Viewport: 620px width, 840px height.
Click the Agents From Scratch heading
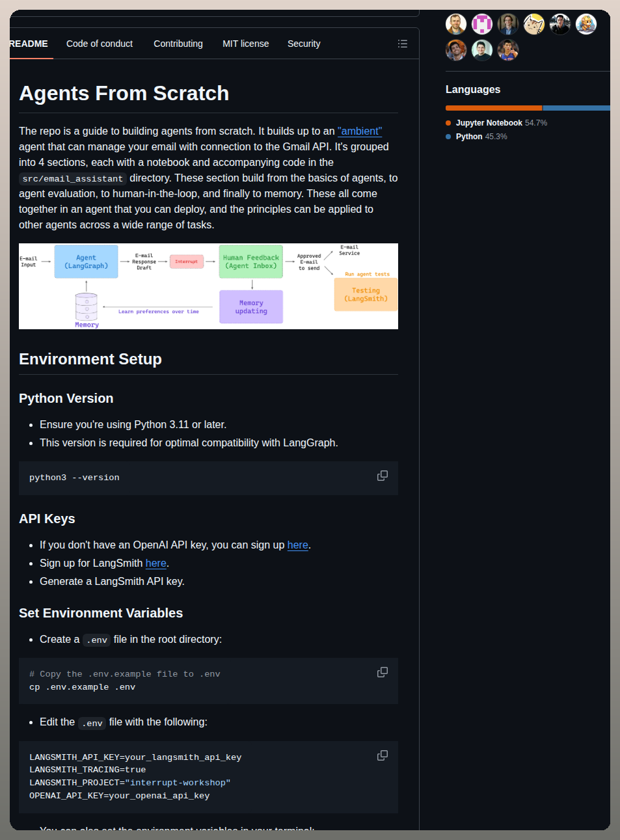[124, 93]
